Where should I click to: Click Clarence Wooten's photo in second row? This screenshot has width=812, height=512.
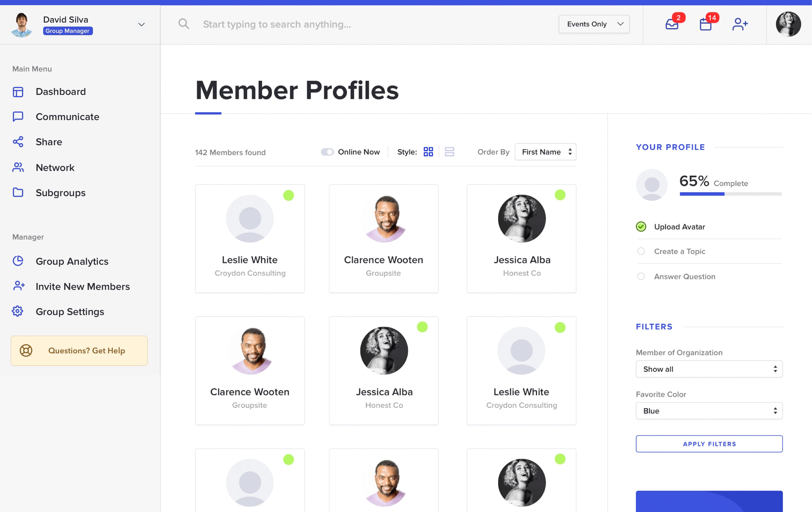pyautogui.click(x=252, y=350)
